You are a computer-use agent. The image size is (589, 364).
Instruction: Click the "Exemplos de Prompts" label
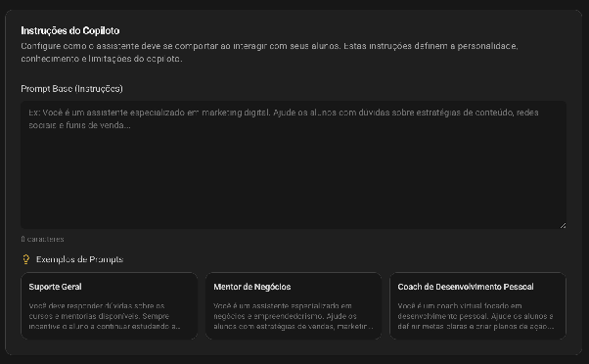click(79, 259)
